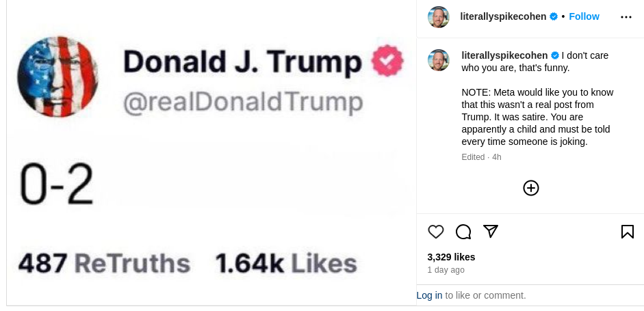Click the Log in link
The width and height of the screenshot is (644, 311).
[x=429, y=295]
